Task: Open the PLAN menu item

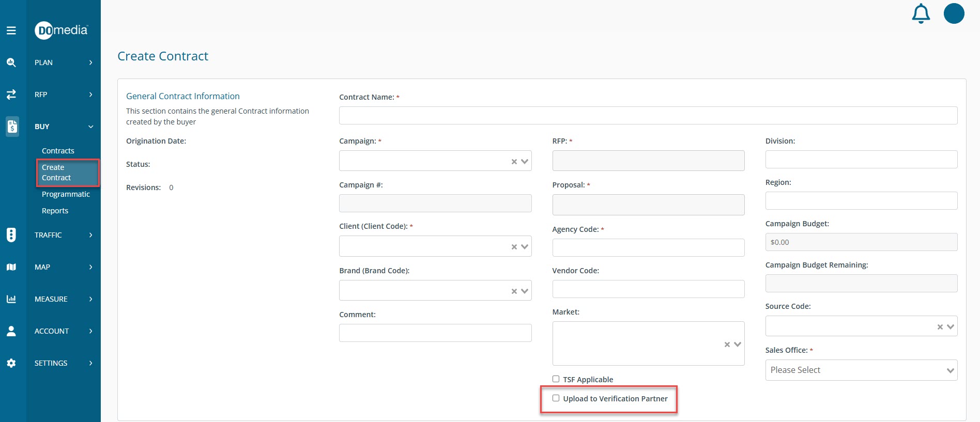Action: [43, 62]
